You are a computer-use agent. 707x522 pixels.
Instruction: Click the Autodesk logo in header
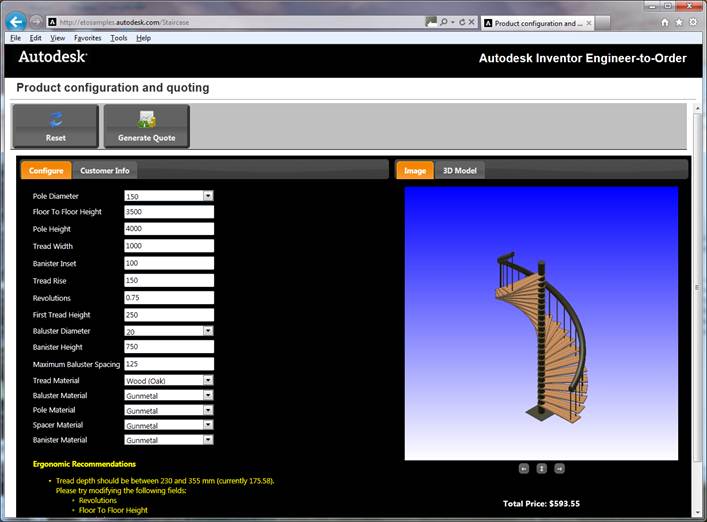(53, 57)
